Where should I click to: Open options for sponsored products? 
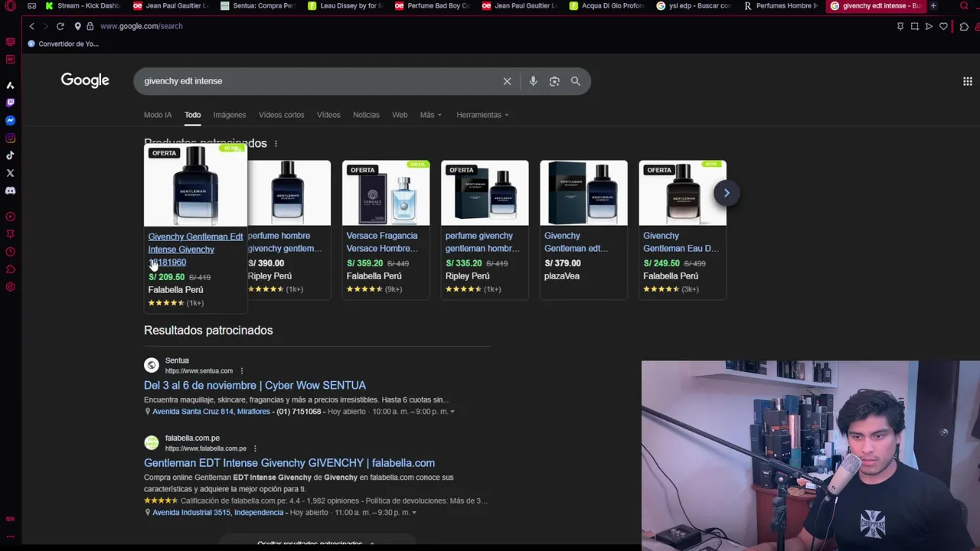coord(276,144)
